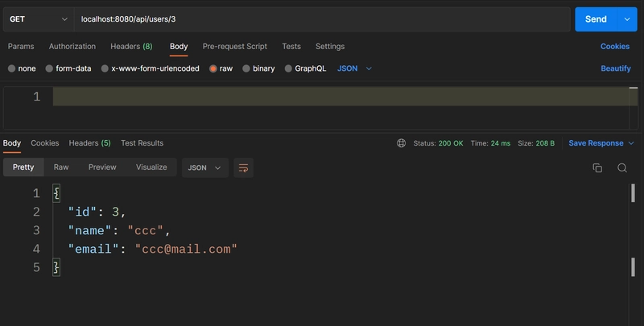Screen dimensions: 644x326
Task: Open the response Headers (5) tab
Action: coord(89,143)
